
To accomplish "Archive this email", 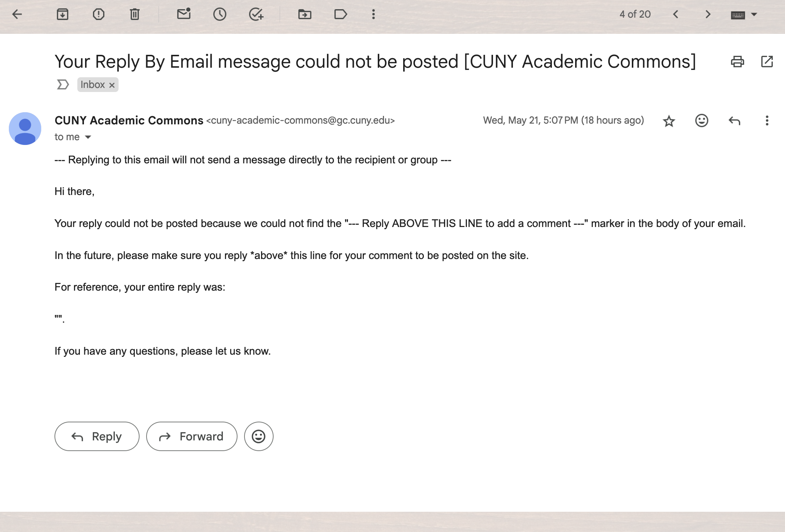I will [x=63, y=14].
